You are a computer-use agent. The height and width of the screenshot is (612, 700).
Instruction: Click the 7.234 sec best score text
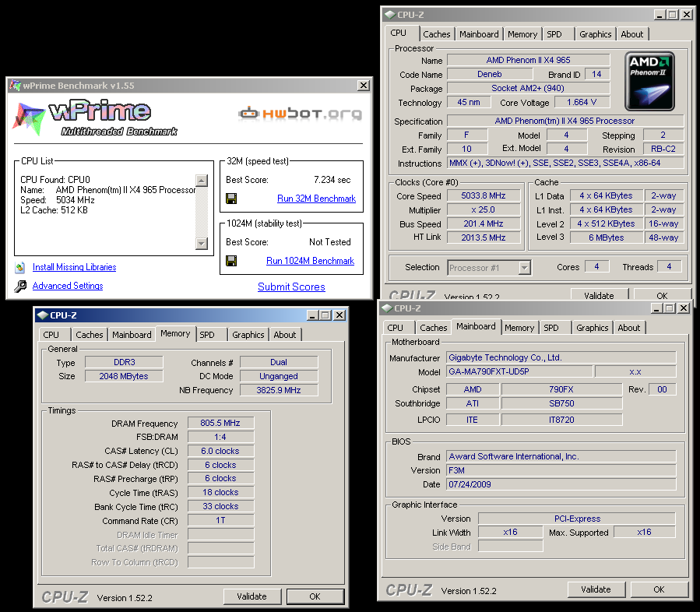[x=332, y=180]
